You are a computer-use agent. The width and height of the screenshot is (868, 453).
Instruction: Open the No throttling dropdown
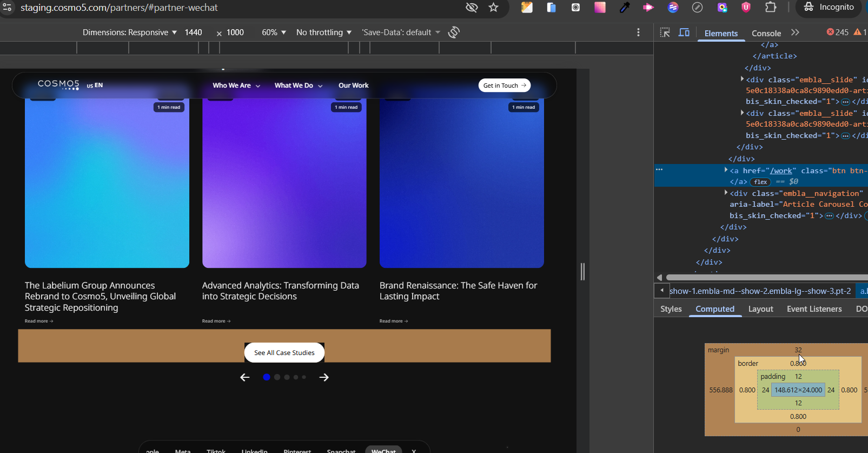(323, 32)
